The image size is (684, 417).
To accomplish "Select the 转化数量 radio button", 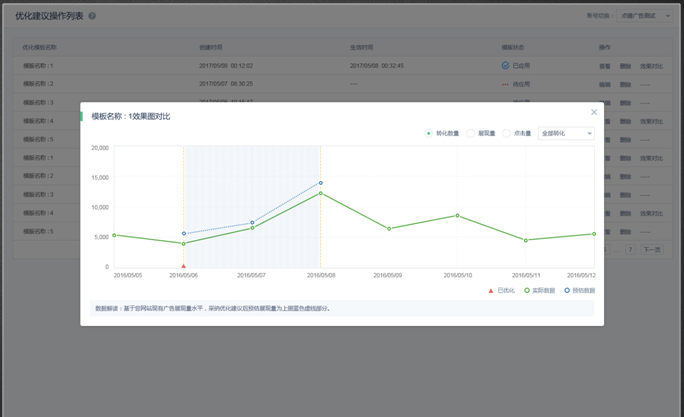I will click(x=429, y=133).
